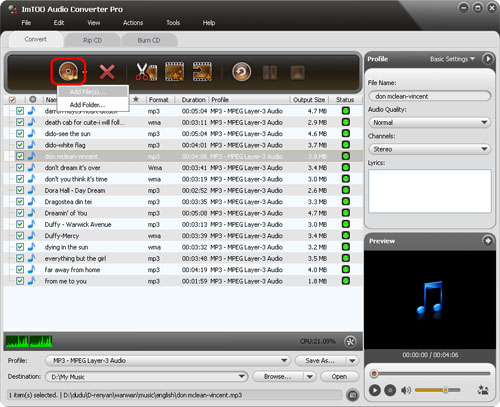This screenshot has width=500, height=407.
Task: Expand the Basic Settings dropdown
Action: pos(452,59)
